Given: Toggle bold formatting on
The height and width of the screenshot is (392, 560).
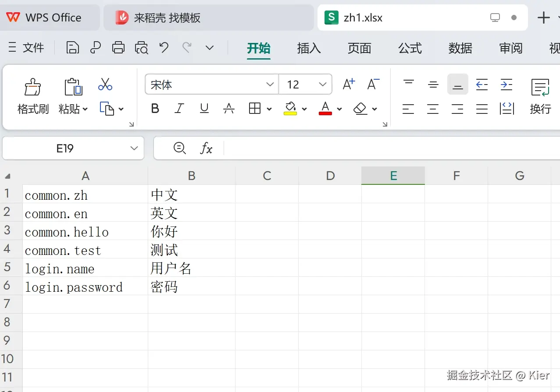Looking at the screenshot, I should [154, 109].
